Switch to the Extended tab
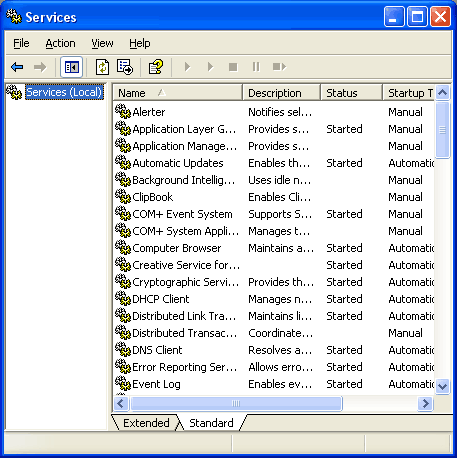 pos(146,423)
